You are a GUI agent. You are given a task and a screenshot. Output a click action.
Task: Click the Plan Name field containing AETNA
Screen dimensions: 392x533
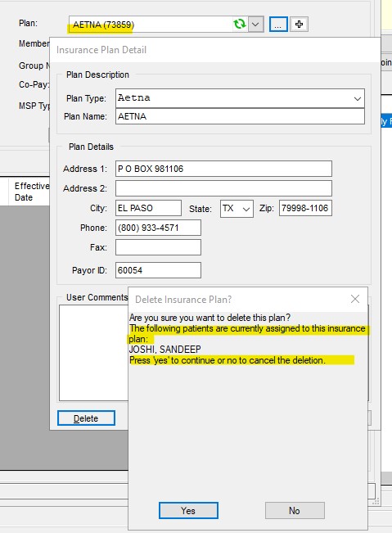pos(240,116)
